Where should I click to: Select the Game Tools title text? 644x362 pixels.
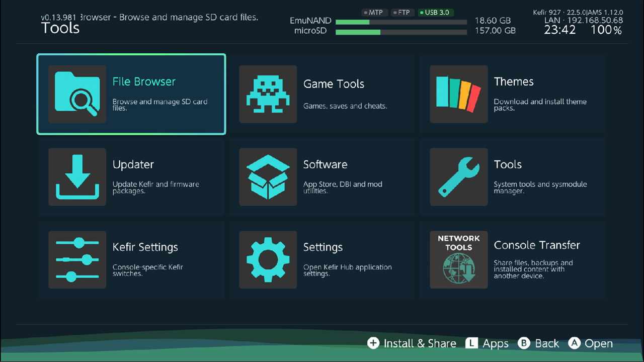click(334, 84)
